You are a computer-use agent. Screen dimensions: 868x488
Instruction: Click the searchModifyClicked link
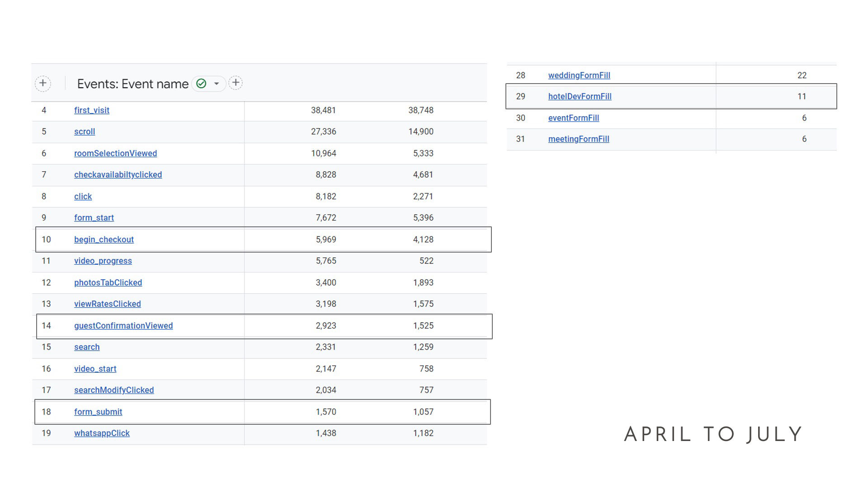pyautogui.click(x=114, y=390)
